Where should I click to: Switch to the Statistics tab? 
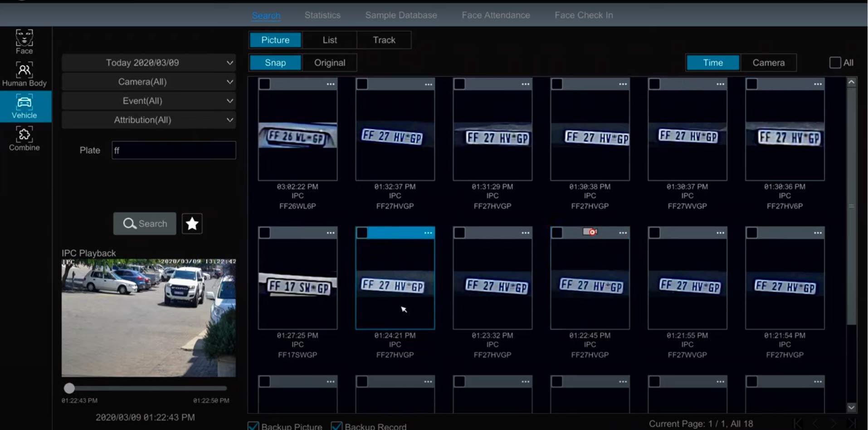pos(322,15)
